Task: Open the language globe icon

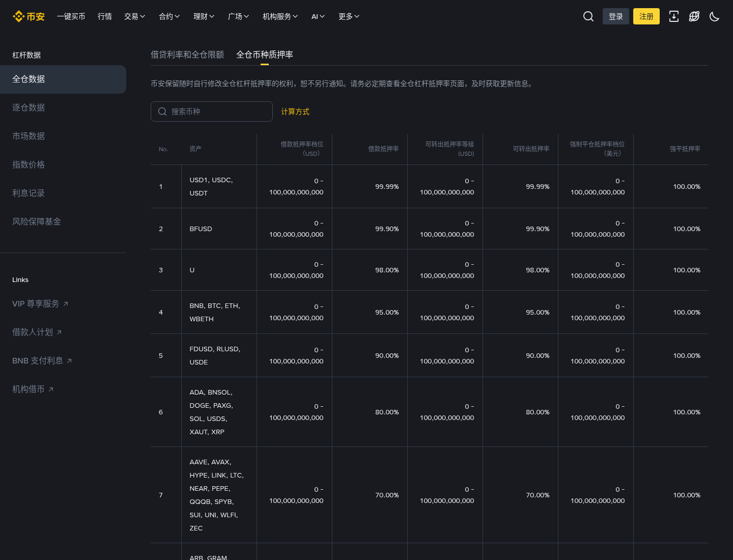Action: (694, 16)
